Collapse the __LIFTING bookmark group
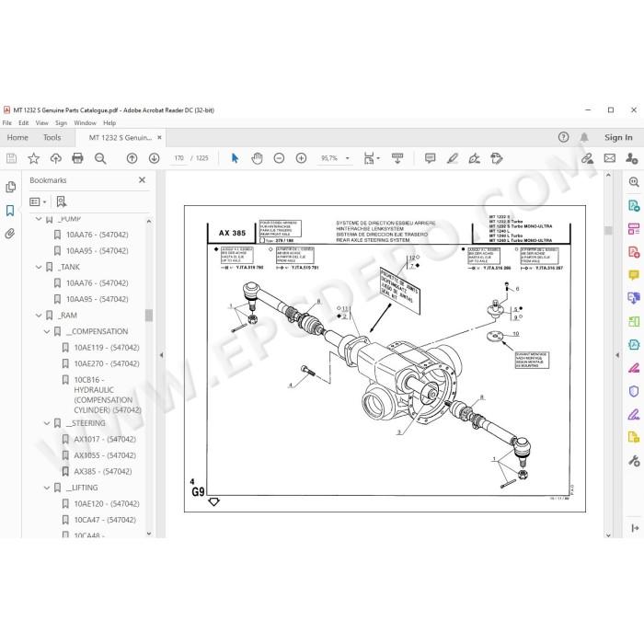 pos(47,488)
